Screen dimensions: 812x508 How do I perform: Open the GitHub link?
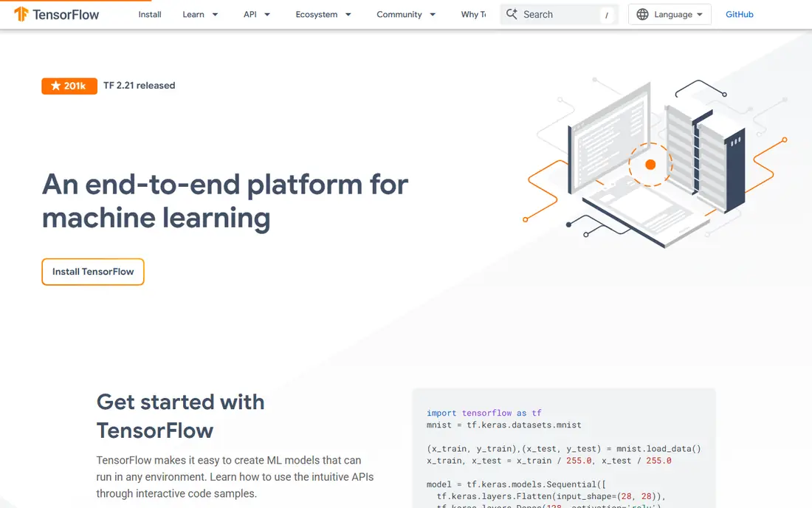pos(739,15)
